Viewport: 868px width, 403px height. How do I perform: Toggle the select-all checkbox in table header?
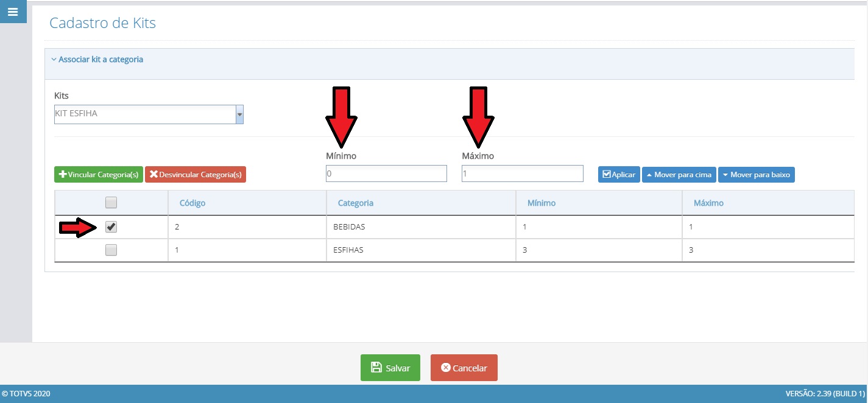tap(111, 202)
